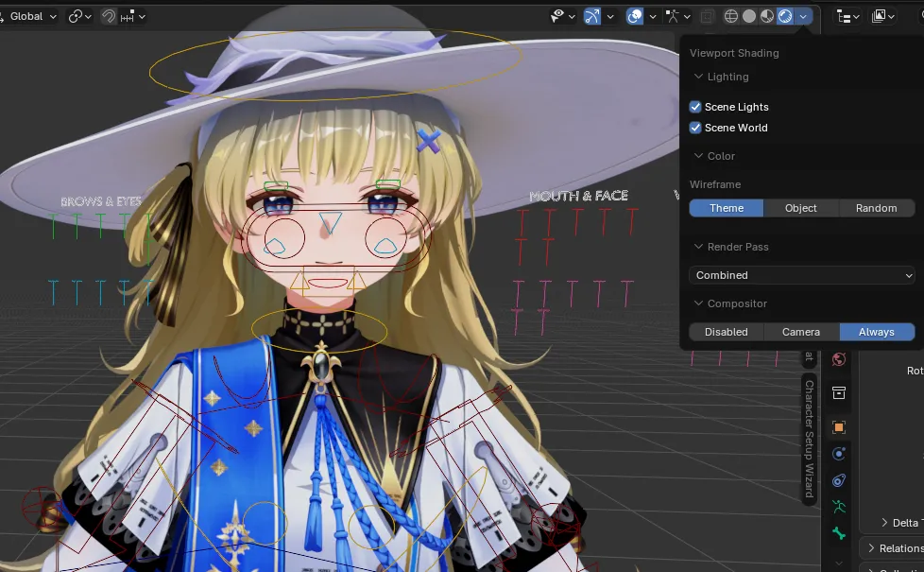Set compositor to Camera
Viewport: 924px width, 572px height.
[x=801, y=332]
